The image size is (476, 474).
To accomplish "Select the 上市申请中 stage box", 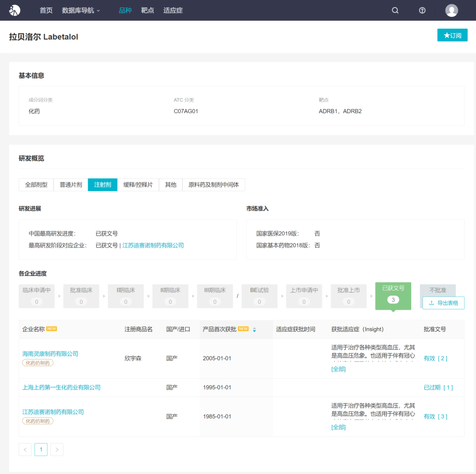I will click(304, 296).
